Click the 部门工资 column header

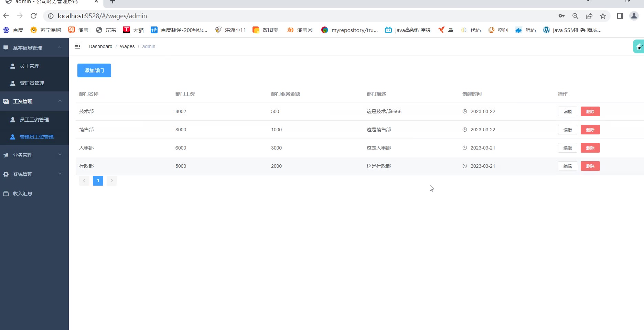coord(185,94)
